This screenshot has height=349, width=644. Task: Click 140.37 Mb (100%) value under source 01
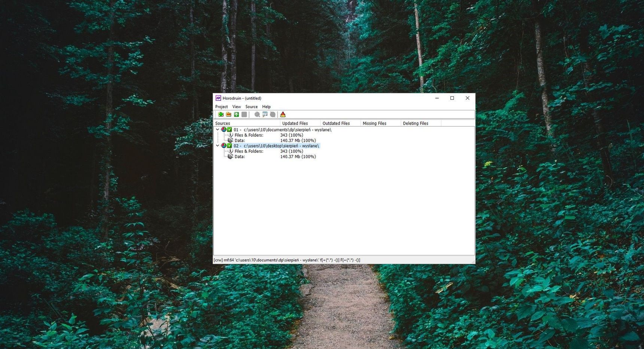(x=298, y=140)
